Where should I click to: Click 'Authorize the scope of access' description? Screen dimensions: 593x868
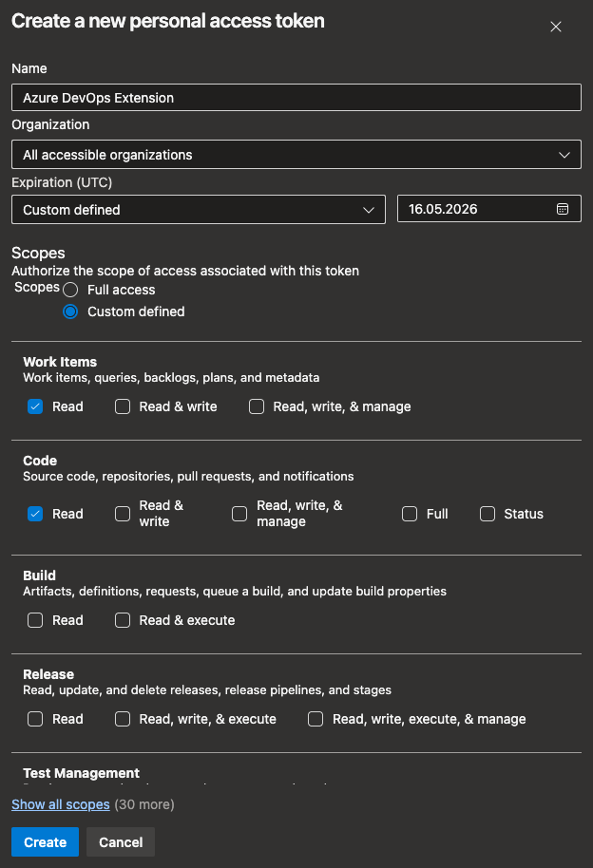coord(185,271)
